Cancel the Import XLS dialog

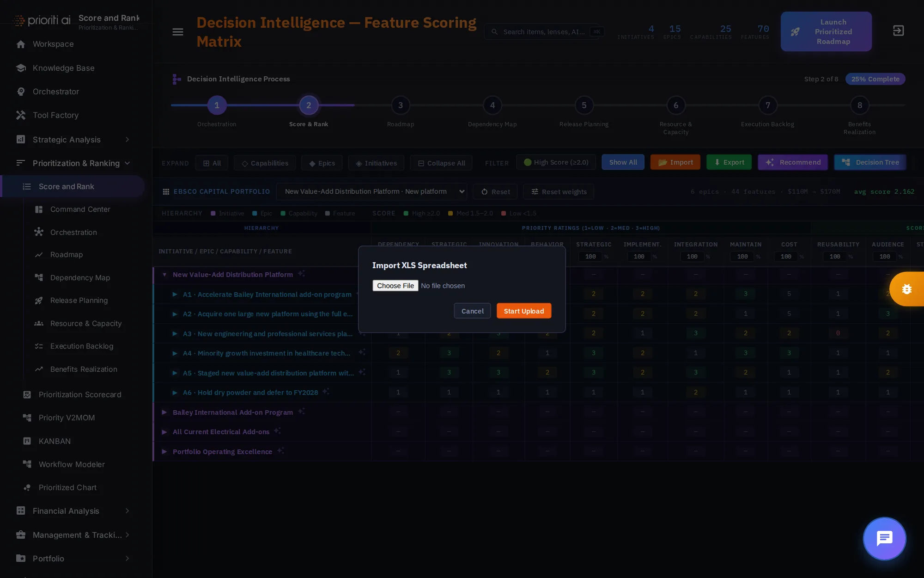pos(472,311)
